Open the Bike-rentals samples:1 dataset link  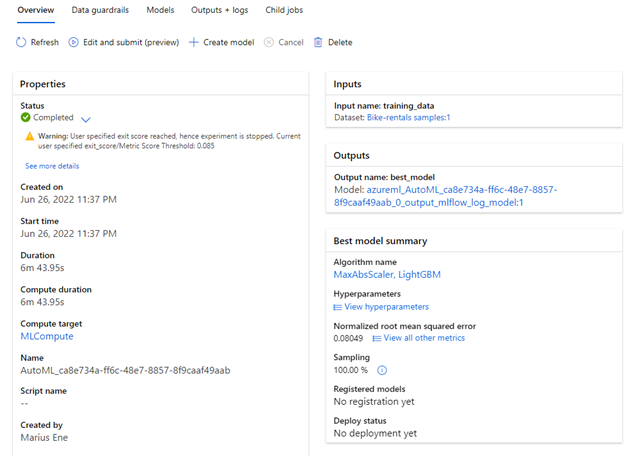pyautogui.click(x=408, y=118)
